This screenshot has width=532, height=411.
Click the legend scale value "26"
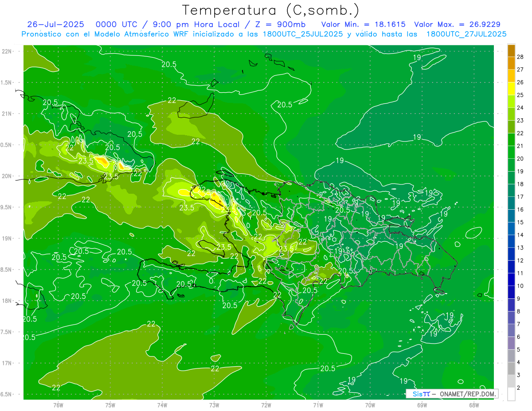(520, 82)
